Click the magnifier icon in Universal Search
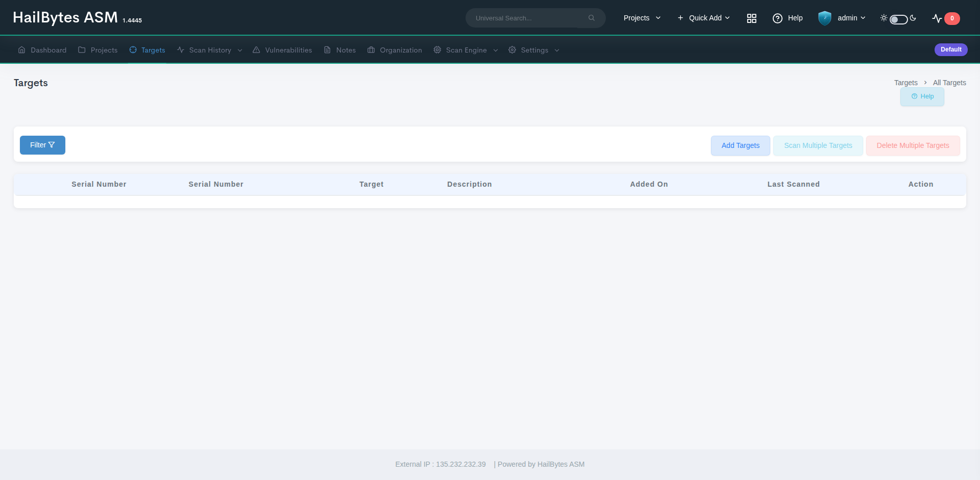The height and width of the screenshot is (480, 980). click(591, 18)
